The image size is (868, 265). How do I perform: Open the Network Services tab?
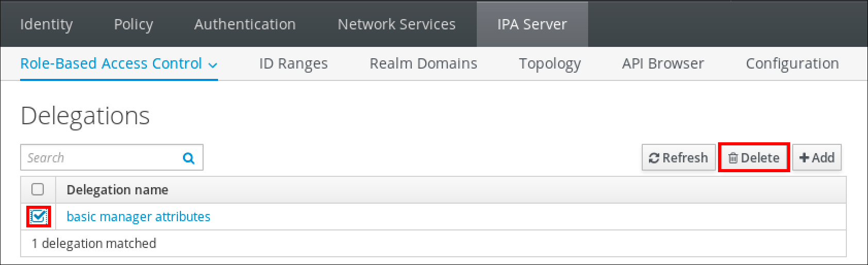396,24
